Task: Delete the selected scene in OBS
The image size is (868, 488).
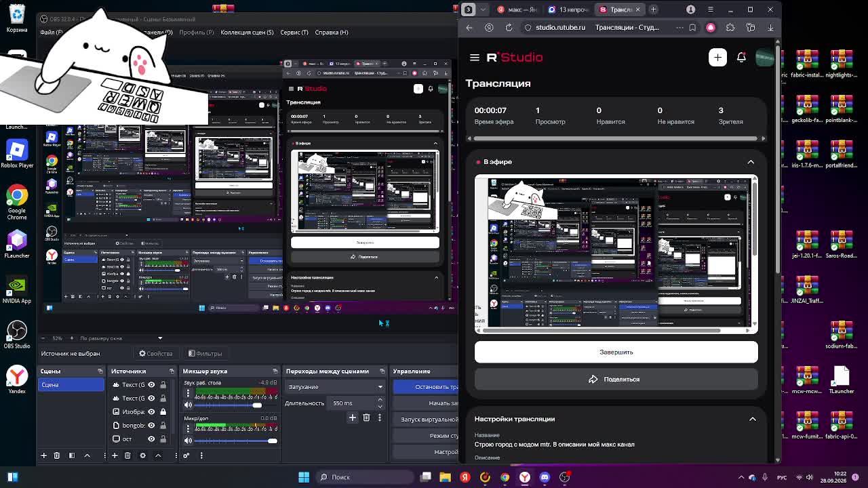Action: [57, 455]
